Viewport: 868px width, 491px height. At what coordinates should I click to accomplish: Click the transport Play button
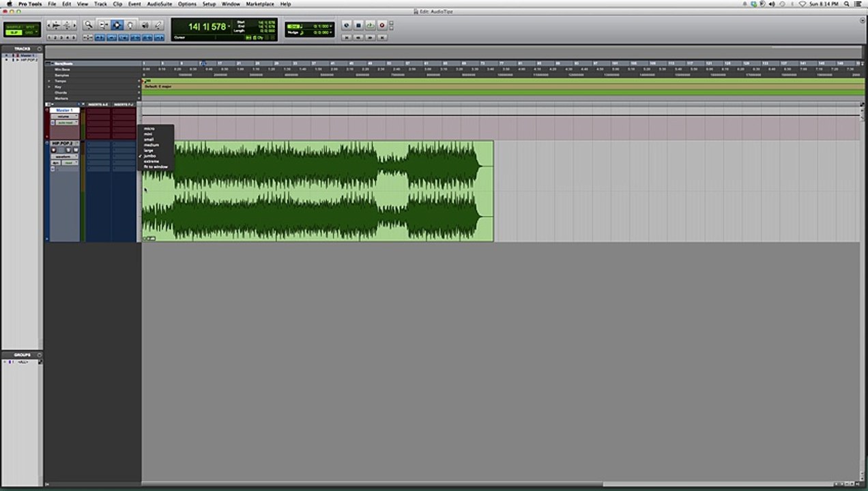coord(369,25)
